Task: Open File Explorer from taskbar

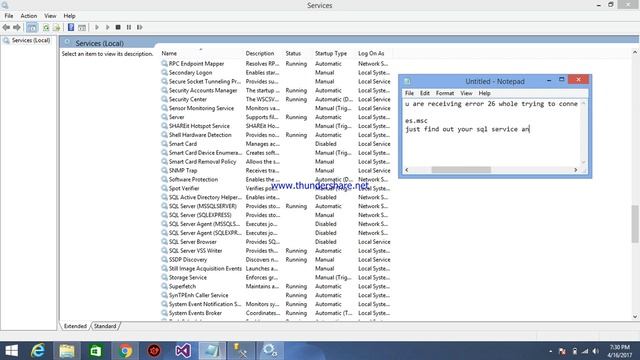Action: click(x=67, y=351)
